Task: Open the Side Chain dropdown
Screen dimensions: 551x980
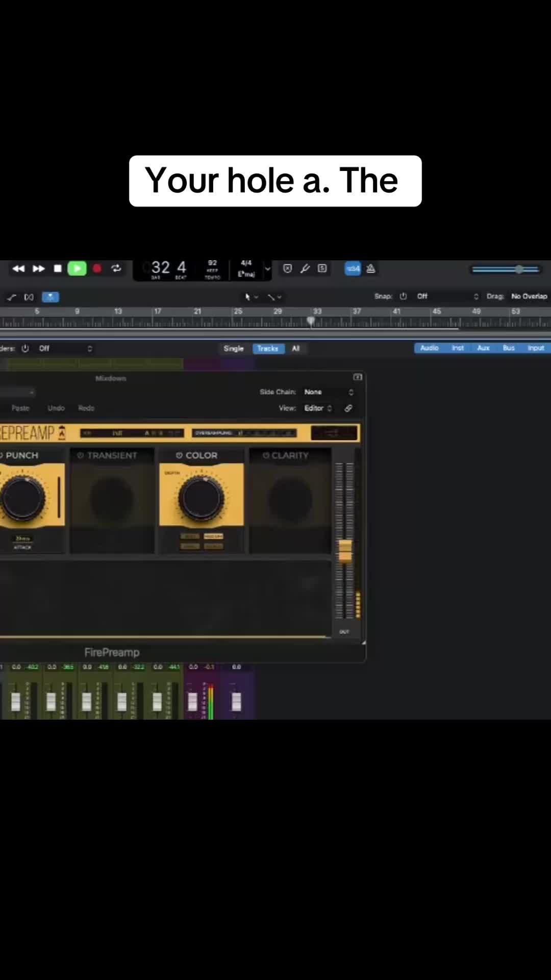Action: (329, 392)
